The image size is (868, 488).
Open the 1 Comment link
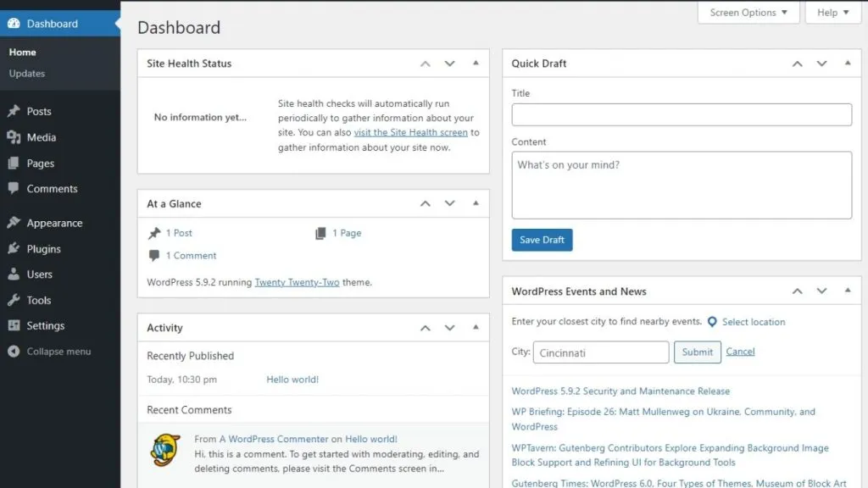click(191, 256)
